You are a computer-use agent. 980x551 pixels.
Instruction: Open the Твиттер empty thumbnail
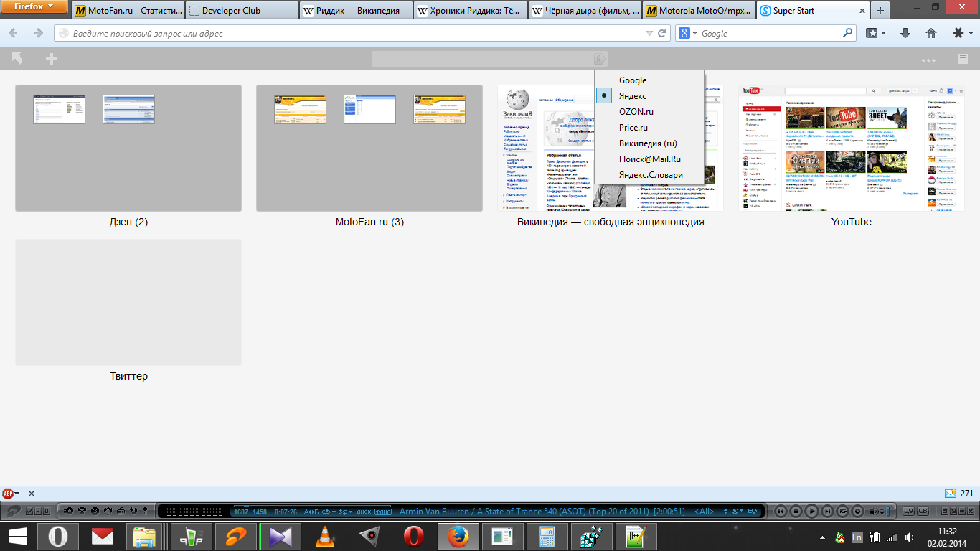point(128,302)
